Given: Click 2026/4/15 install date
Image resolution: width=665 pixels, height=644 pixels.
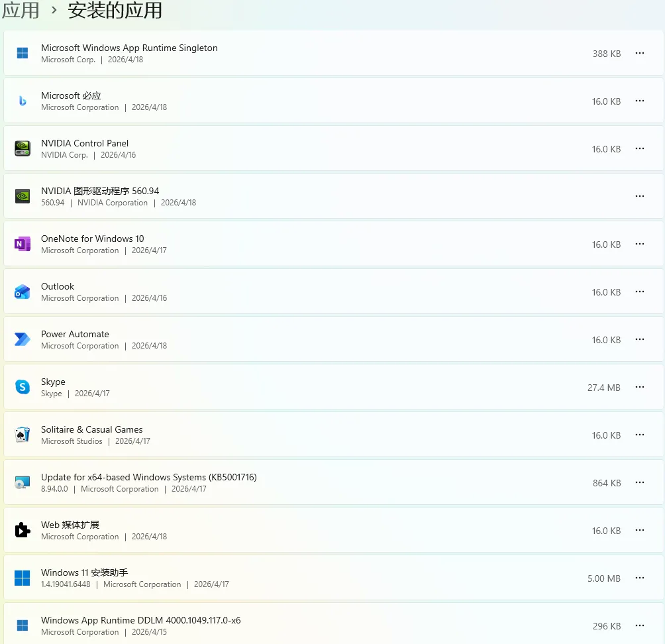Looking at the screenshot, I should pos(149,632).
